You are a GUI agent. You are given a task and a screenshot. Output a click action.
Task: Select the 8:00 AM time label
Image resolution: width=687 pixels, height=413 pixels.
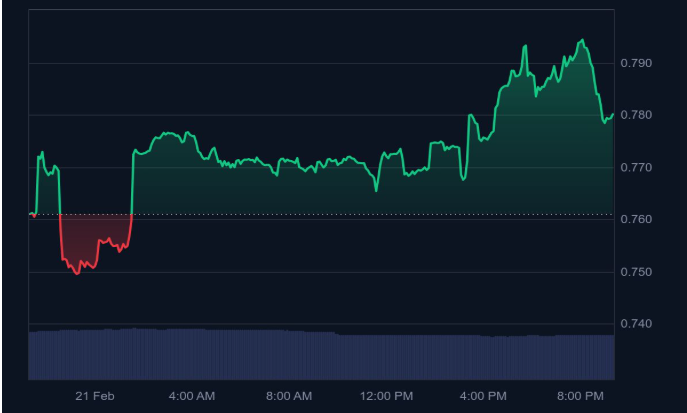[289, 396]
